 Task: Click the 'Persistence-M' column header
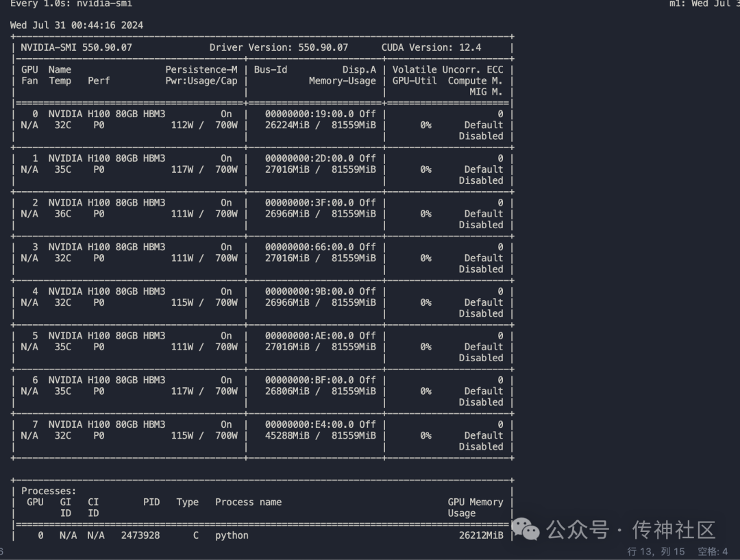(x=201, y=70)
